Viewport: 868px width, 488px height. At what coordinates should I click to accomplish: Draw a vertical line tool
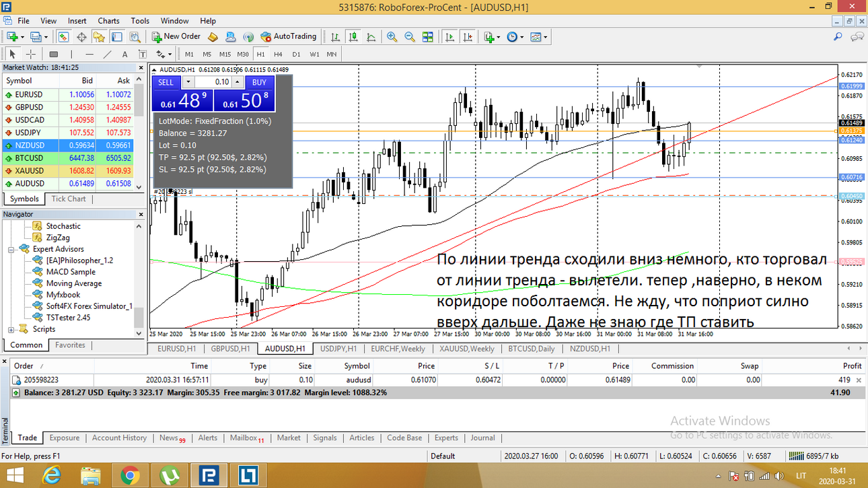(71, 54)
